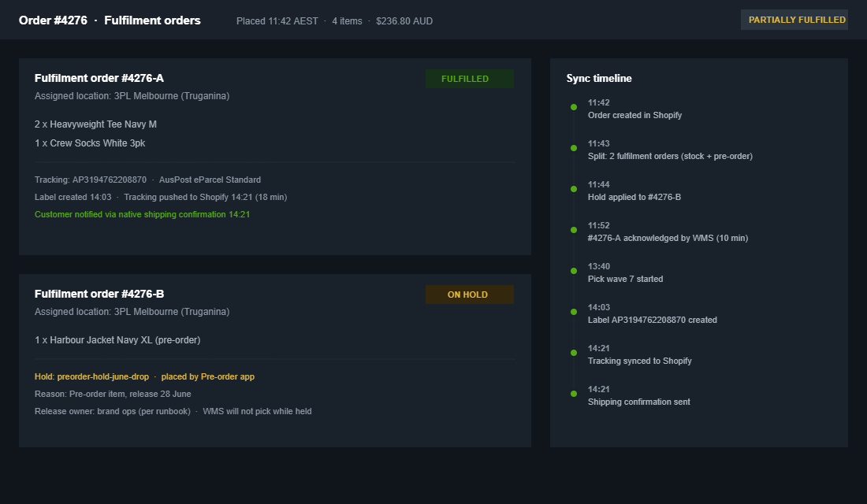Click the ON HOLD badge on order #4276-B
Screen dimensions: 867x504
pyautogui.click(x=470, y=295)
